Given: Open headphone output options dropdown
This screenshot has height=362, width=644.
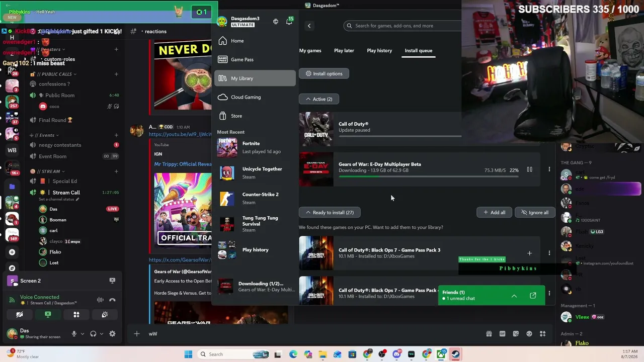Looking at the screenshot, I should pyautogui.click(x=102, y=334).
